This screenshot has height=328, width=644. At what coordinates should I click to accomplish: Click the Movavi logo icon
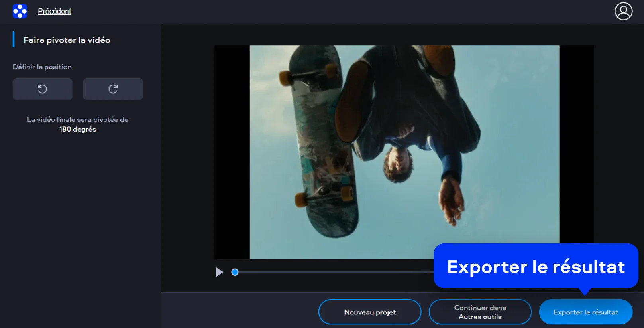click(x=20, y=11)
